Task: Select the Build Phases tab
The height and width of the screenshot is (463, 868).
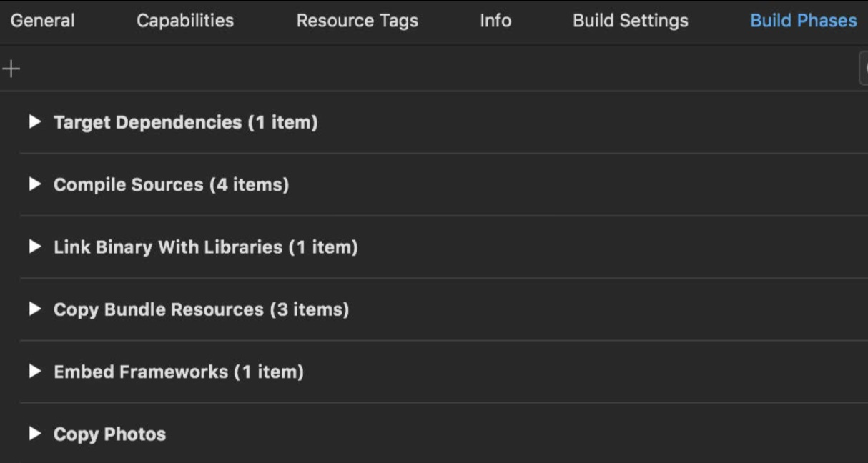Action: pyautogui.click(x=804, y=21)
